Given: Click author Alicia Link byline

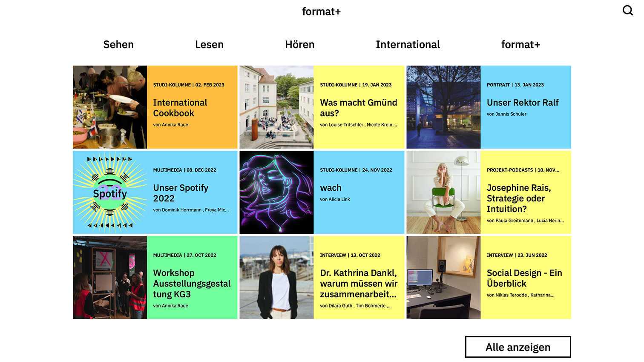Looking at the screenshot, I should point(335,199).
